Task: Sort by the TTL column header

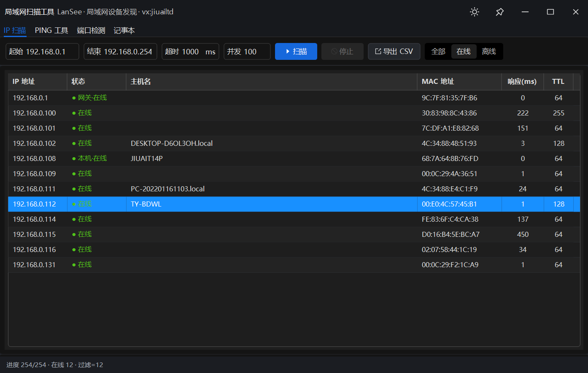Action: [x=558, y=82]
